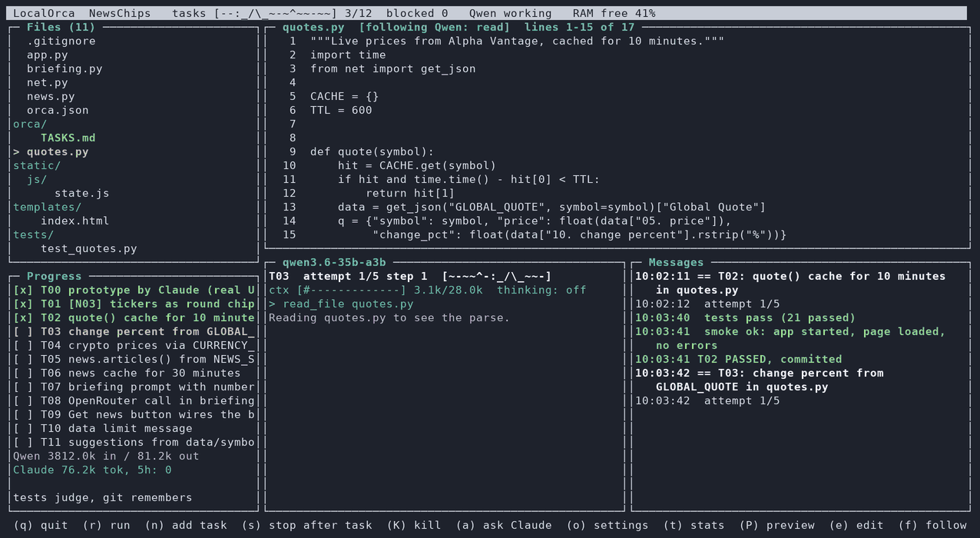Viewport: 980px width, 538px height.
Task: Toggle T07 briefing prompt task checkbox
Action: coord(23,387)
